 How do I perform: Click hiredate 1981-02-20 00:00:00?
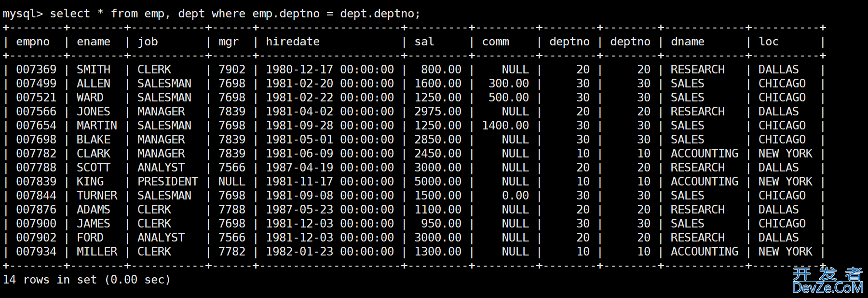(x=330, y=84)
